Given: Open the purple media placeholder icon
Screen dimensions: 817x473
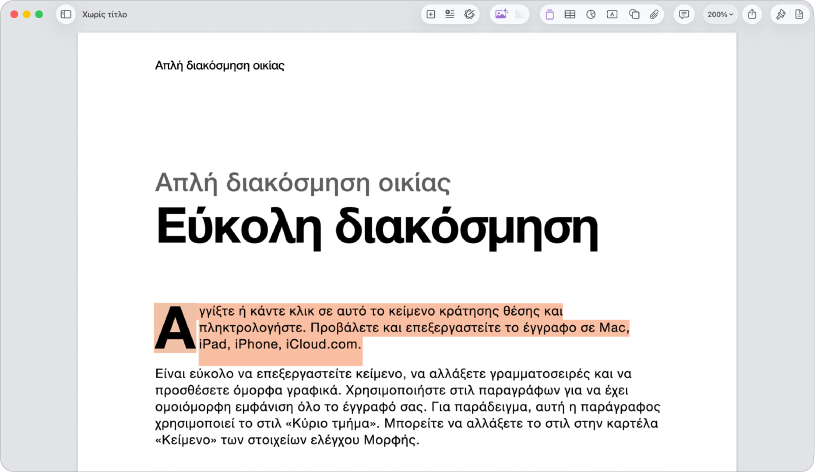Looking at the screenshot, I should [550, 15].
